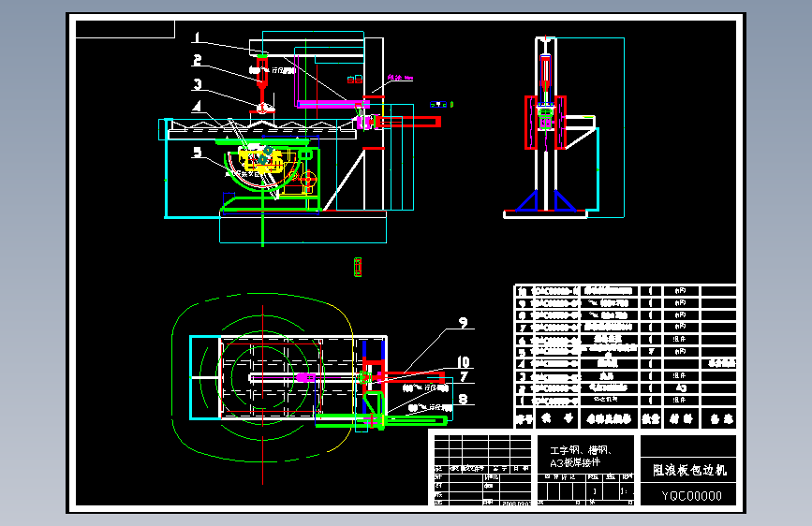This screenshot has width=812, height=526.
Task: Select the magenta annotation text beside front view column
Action: (x=400, y=78)
